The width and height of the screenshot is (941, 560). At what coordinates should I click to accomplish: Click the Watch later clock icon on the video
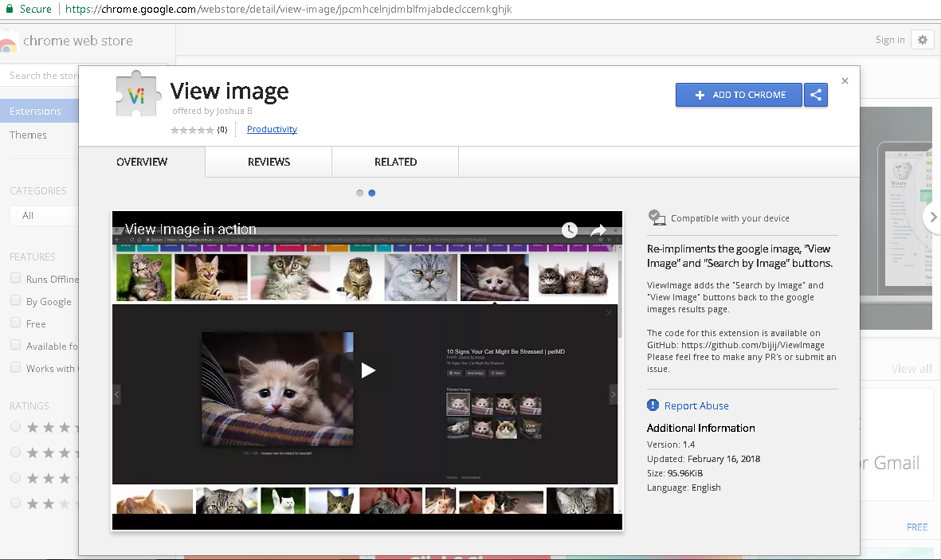pyautogui.click(x=570, y=229)
